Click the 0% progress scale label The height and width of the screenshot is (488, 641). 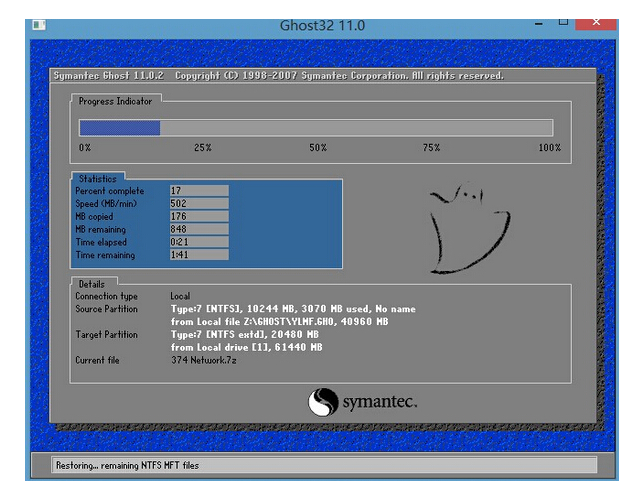pos(85,148)
